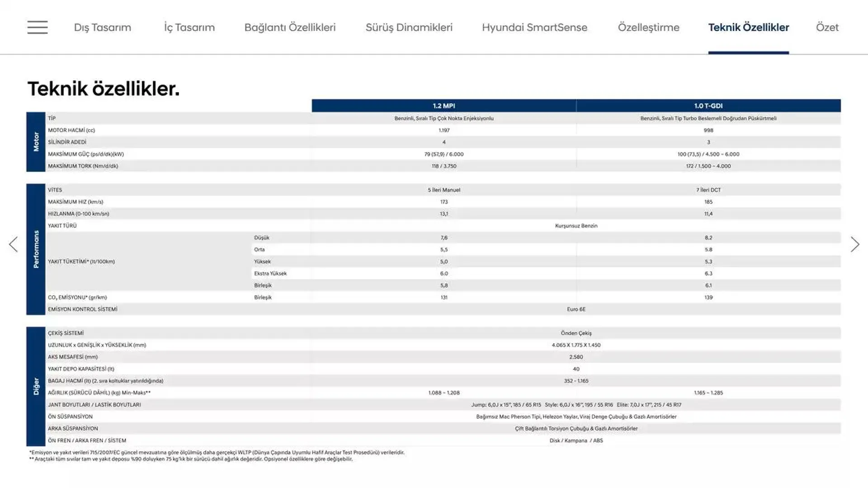868x488 pixels.
Task: Click the ARKA SÜSPANSİYON row label
Action: (x=73, y=428)
